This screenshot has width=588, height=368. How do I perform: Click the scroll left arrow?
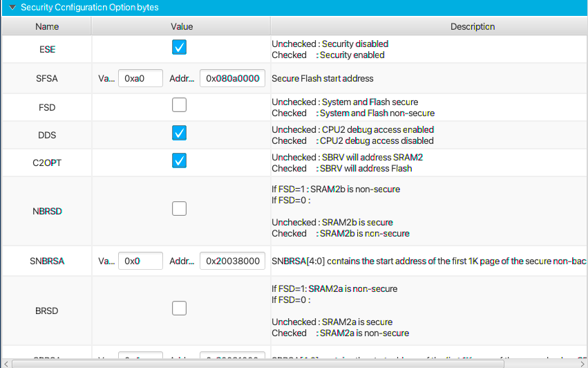point(6,363)
